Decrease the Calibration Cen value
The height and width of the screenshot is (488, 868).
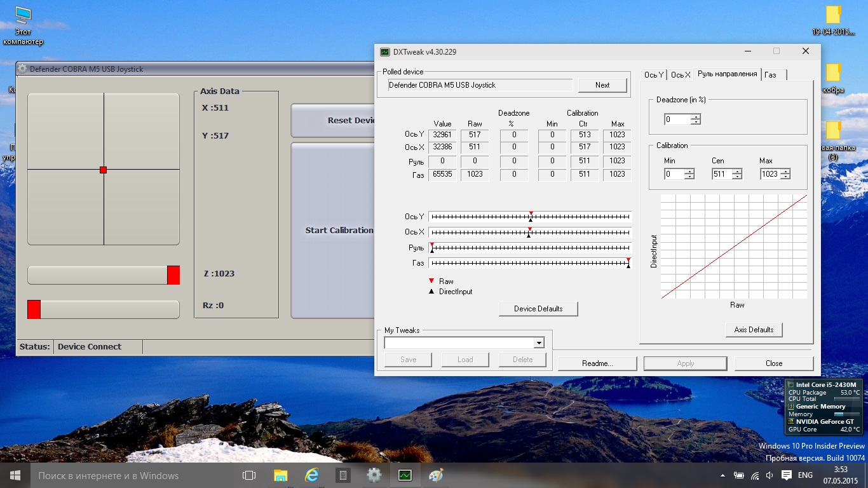click(736, 177)
